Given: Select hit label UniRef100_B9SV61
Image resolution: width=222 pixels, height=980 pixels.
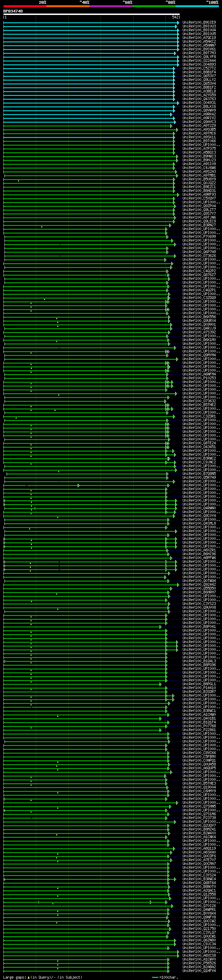Looking at the screenshot, I should point(199,49).
